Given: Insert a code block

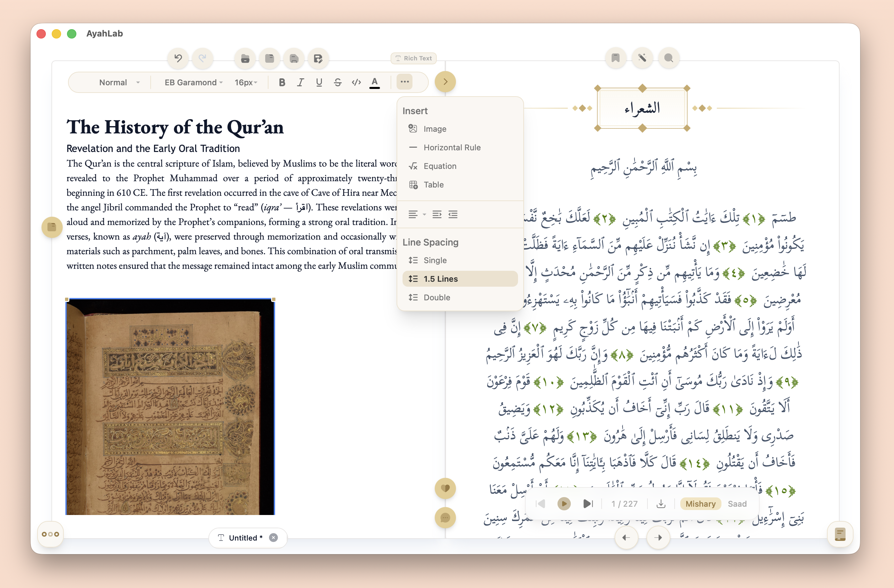Looking at the screenshot, I should pyautogui.click(x=356, y=82).
